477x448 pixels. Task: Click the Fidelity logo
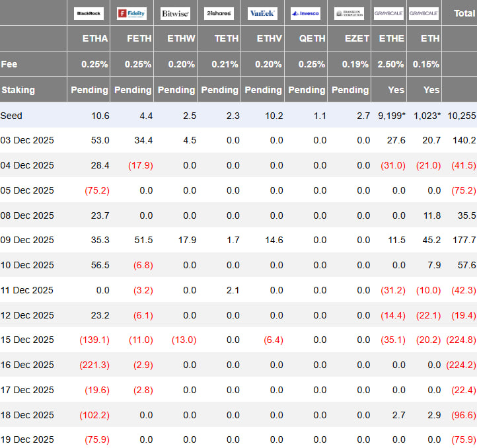click(x=131, y=13)
